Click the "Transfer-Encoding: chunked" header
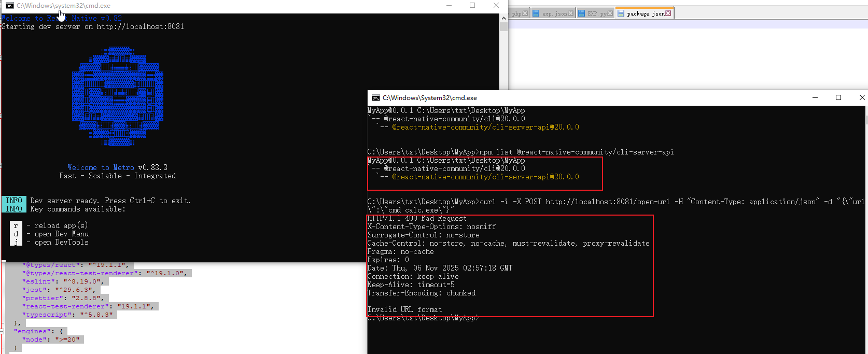The width and height of the screenshot is (868, 354). [x=421, y=293]
